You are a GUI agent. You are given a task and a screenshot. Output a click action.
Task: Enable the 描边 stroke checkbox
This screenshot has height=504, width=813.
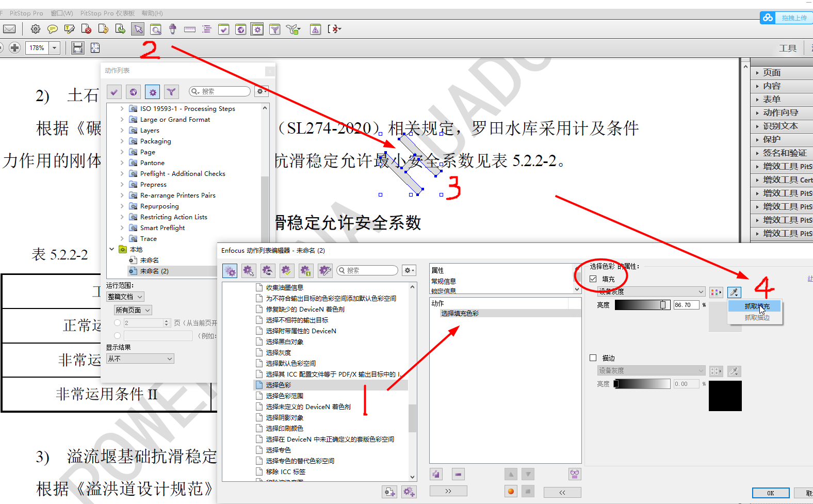tap(593, 358)
